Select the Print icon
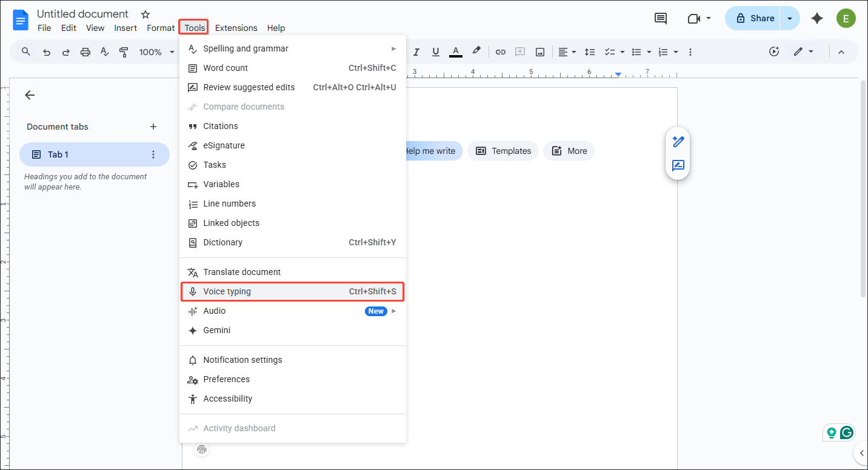 click(85, 51)
